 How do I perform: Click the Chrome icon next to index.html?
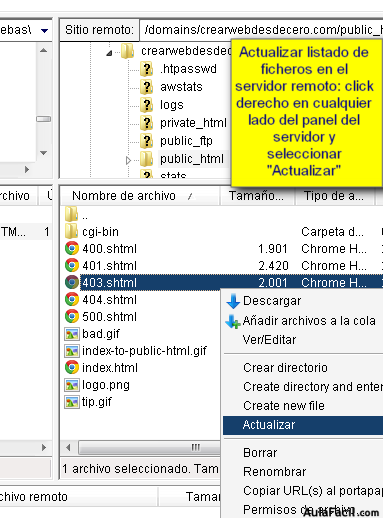(x=72, y=367)
